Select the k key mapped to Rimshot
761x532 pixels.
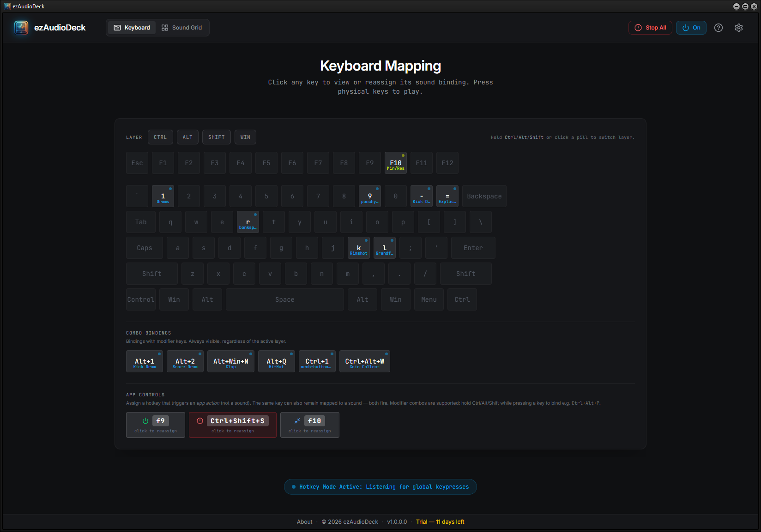[x=359, y=248]
